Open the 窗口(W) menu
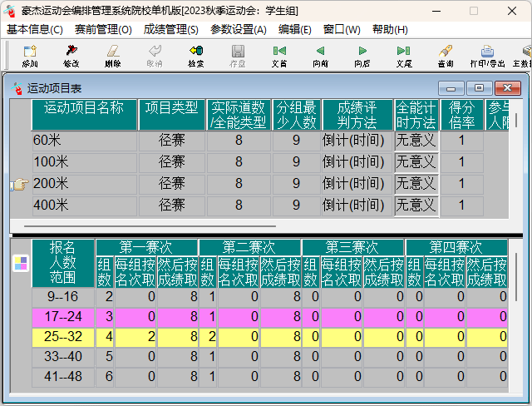The image size is (532, 406). (342, 29)
